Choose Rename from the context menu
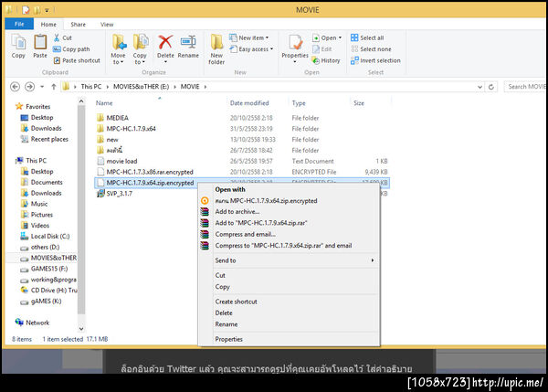This screenshot has width=548, height=392. tap(227, 324)
